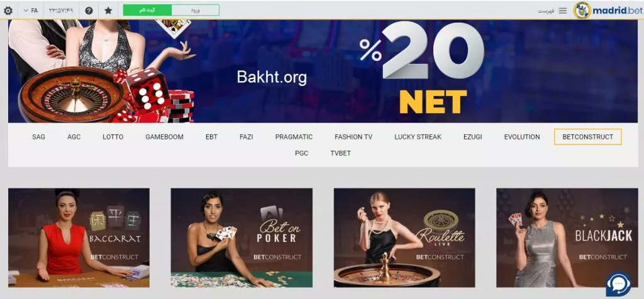Click the madrid.bet logo
The image size is (644, 299).
pos(607,10)
